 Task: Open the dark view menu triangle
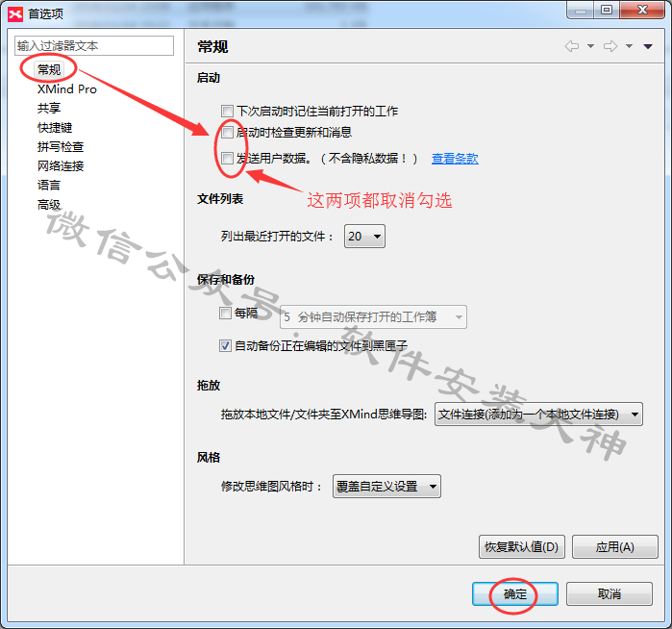(648, 46)
